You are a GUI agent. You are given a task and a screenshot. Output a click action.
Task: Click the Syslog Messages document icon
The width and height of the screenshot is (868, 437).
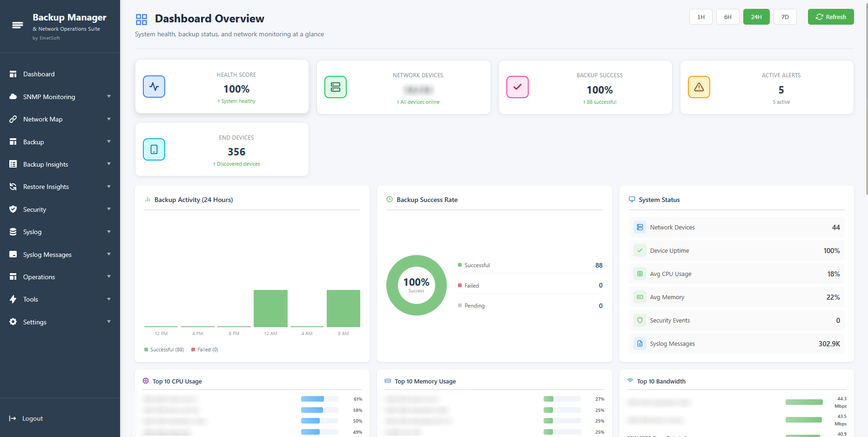click(640, 343)
